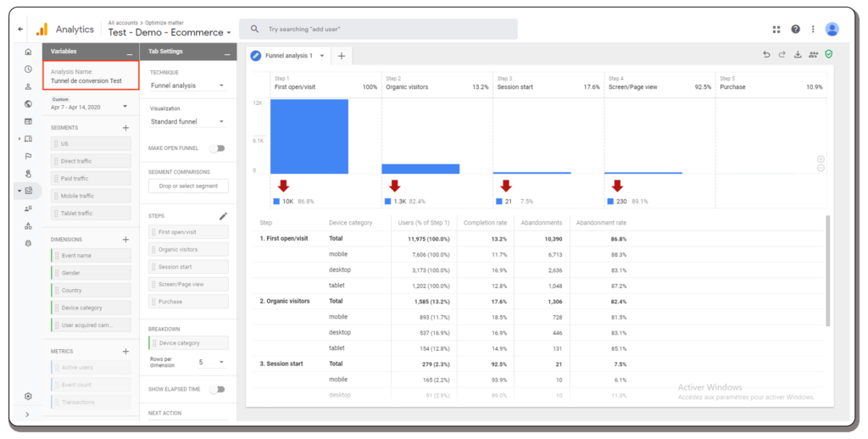Toggle Make Open Funnel switch
Image resolution: width=868 pixels, height=439 pixels.
pyautogui.click(x=218, y=148)
